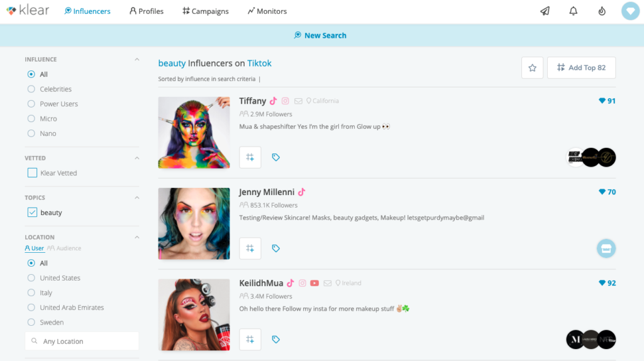Select the Celebrities radio button
Image resolution: width=644 pixels, height=361 pixels.
pyautogui.click(x=31, y=89)
